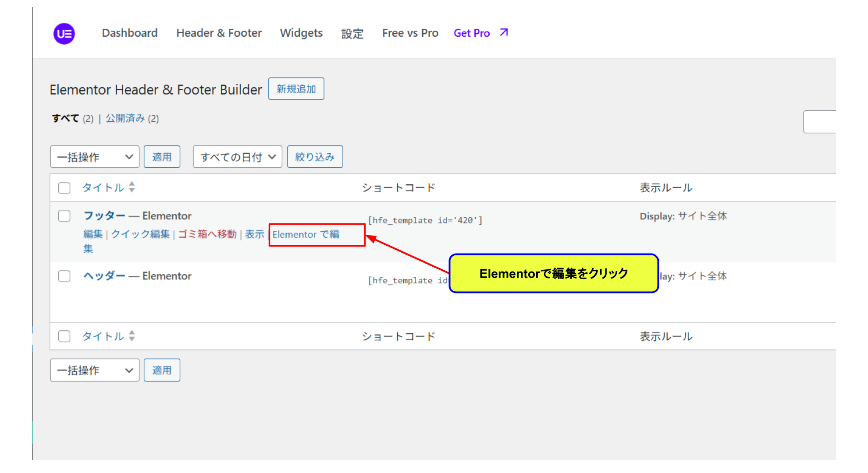Viewport: 868px width, 473px height.
Task: Toggle select-all checkbox in top header
Action: point(64,188)
